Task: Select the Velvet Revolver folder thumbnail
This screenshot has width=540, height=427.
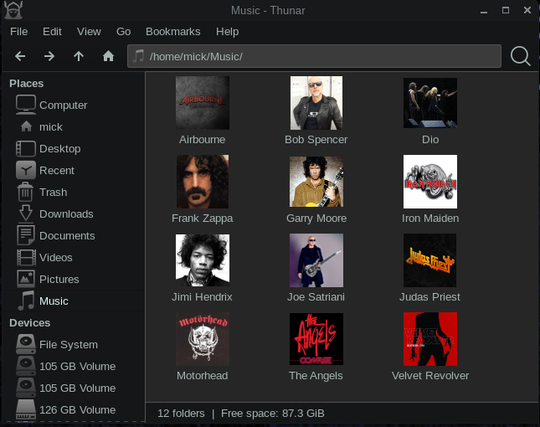Action: click(x=430, y=339)
